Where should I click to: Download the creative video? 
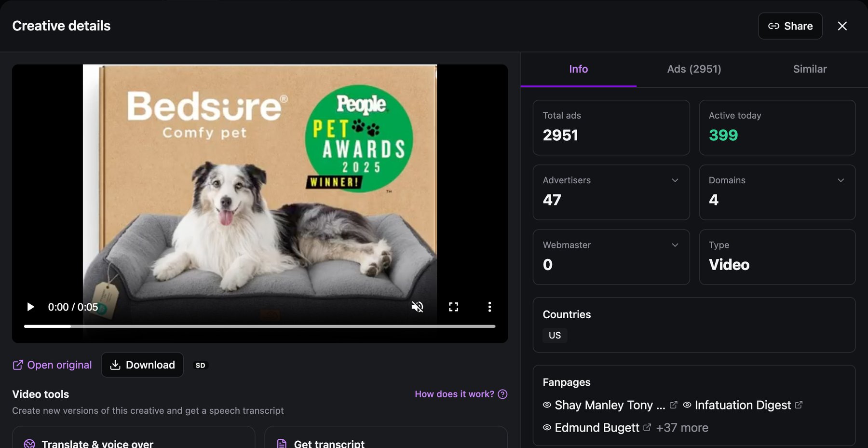tap(142, 365)
